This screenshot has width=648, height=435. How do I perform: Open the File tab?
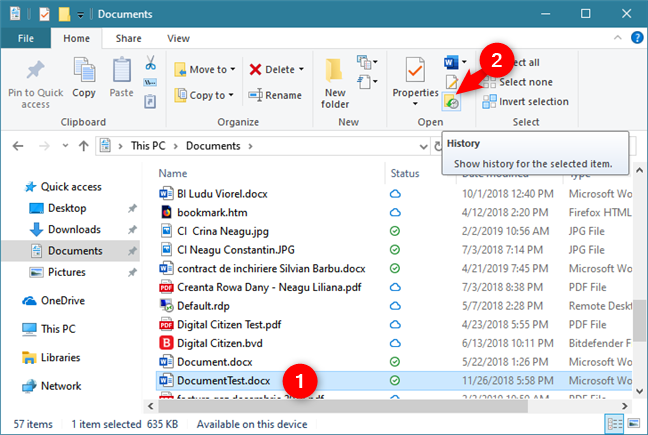(x=26, y=38)
